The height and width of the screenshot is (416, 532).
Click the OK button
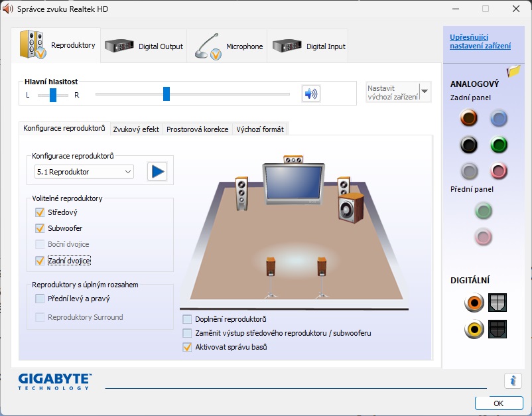click(499, 403)
